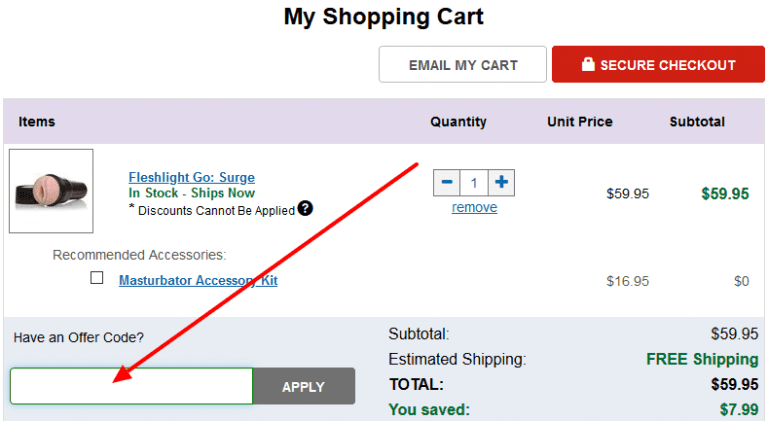The image size is (768, 421).
Task: Open the discount help question mark icon
Action: (x=305, y=209)
